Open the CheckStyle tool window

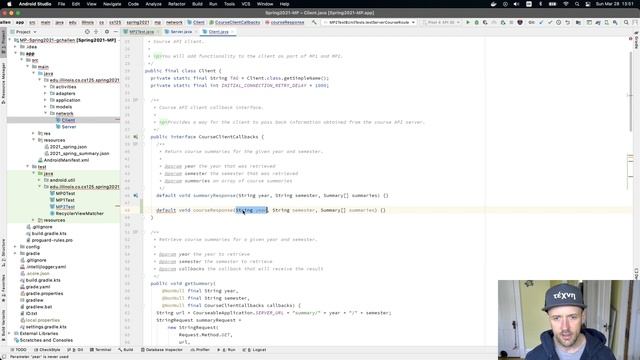[47, 350]
